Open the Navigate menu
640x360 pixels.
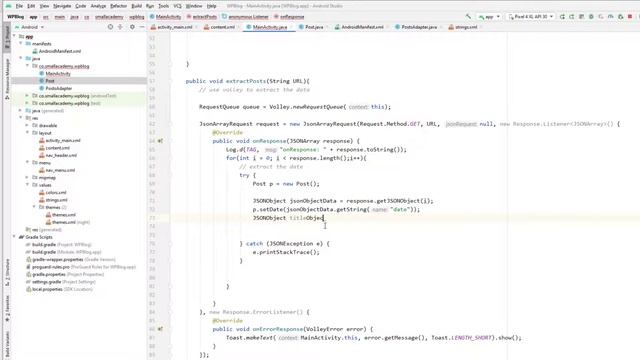pos(62,6)
